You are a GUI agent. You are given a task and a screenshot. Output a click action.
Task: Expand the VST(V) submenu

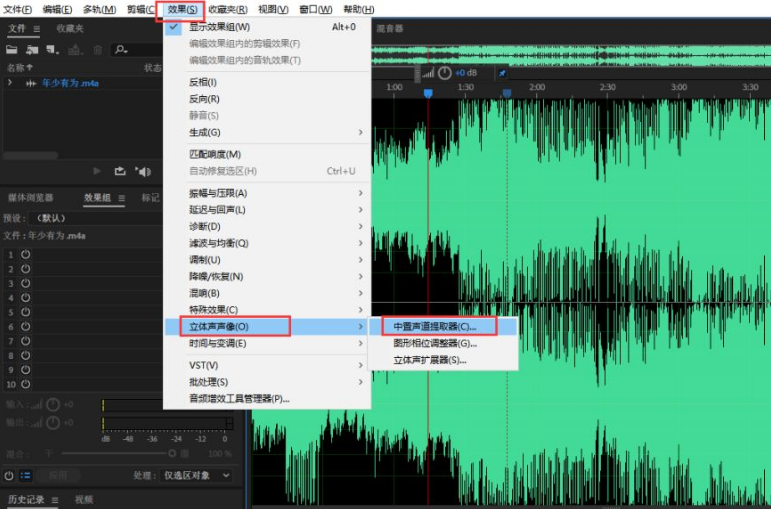[x=267, y=365]
